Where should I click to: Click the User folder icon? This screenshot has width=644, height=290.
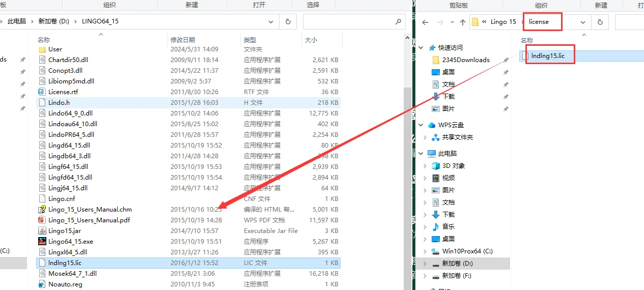[x=42, y=49]
